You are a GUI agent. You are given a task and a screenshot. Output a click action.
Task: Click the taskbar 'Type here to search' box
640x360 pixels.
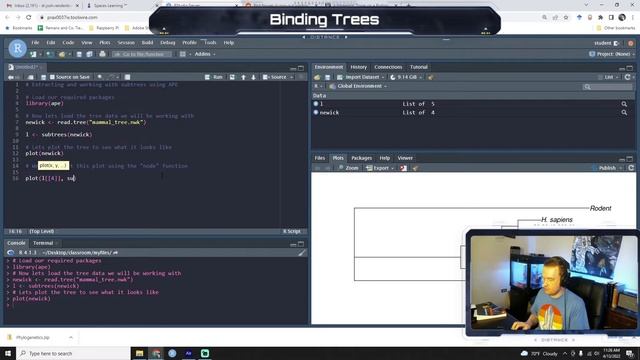click(x=73, y=353)
